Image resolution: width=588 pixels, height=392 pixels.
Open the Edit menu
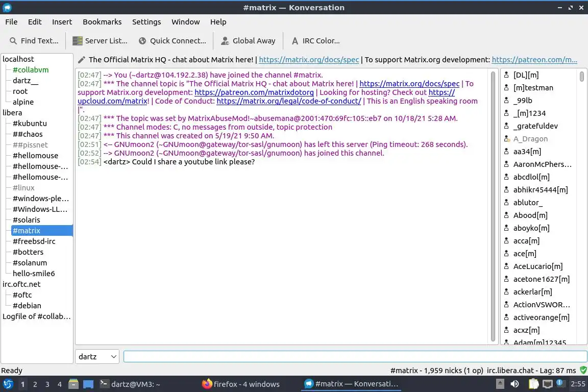point(35,22)
